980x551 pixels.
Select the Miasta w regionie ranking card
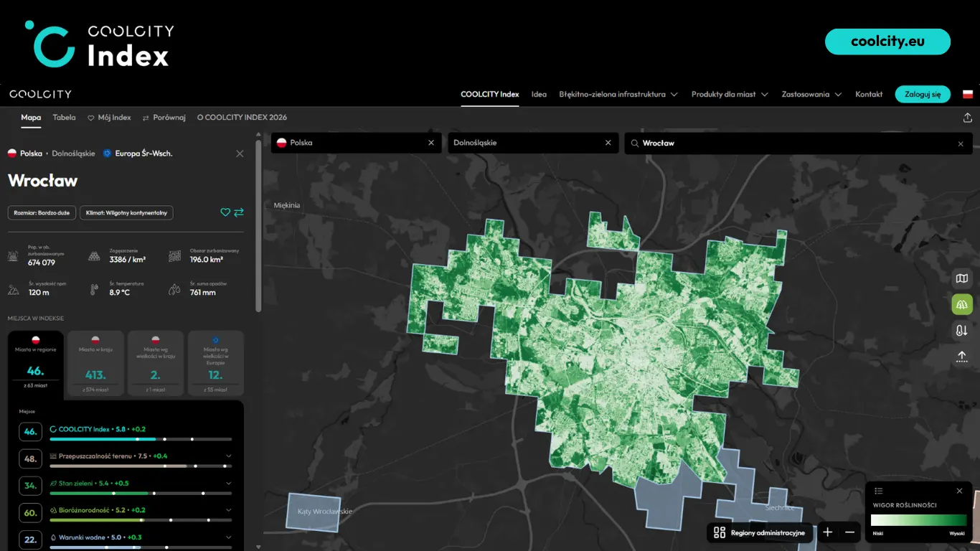pos(35,364)
